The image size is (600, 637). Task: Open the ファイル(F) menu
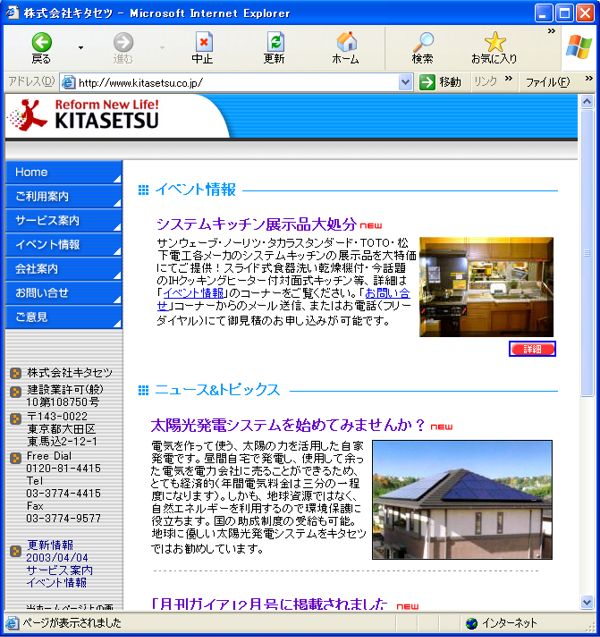click(547, 82)
